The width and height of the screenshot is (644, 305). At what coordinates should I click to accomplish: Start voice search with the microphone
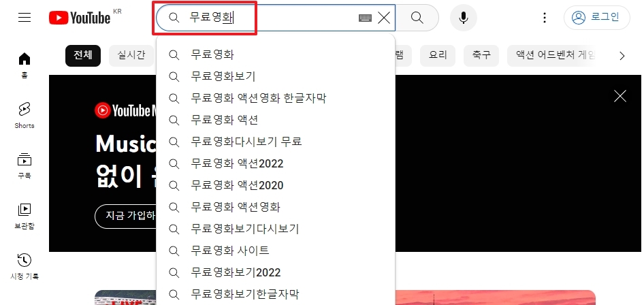[x=464, y=18]
